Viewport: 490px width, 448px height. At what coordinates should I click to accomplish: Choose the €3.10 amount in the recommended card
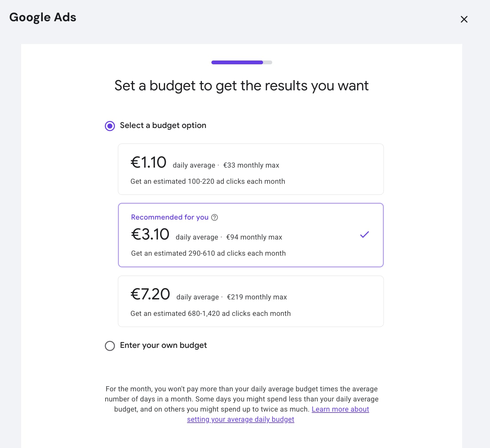pos(150,235)
